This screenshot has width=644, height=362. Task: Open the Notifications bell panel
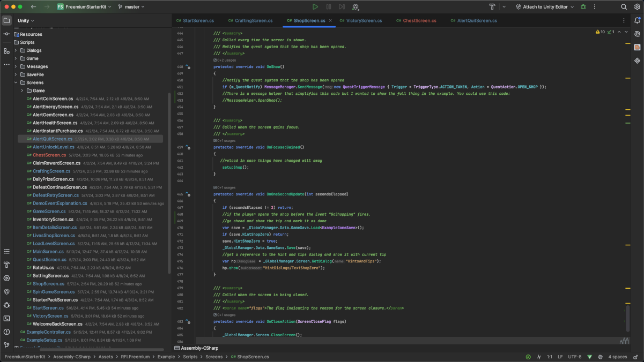coord(637,20)
